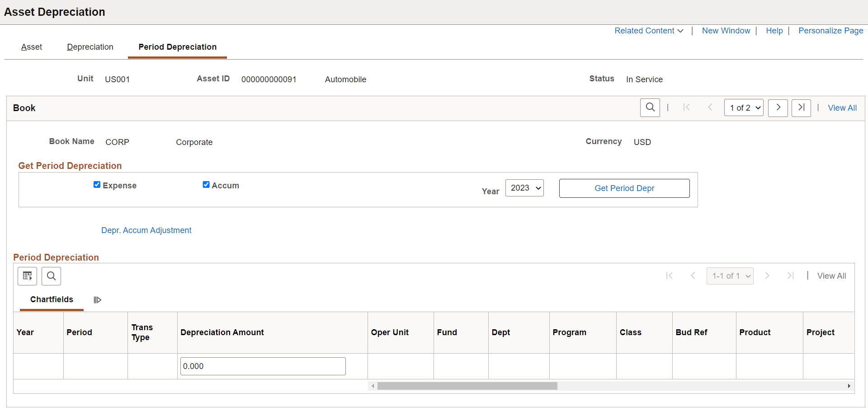Switch to the Depreciation tab

[x=90, y=47]
